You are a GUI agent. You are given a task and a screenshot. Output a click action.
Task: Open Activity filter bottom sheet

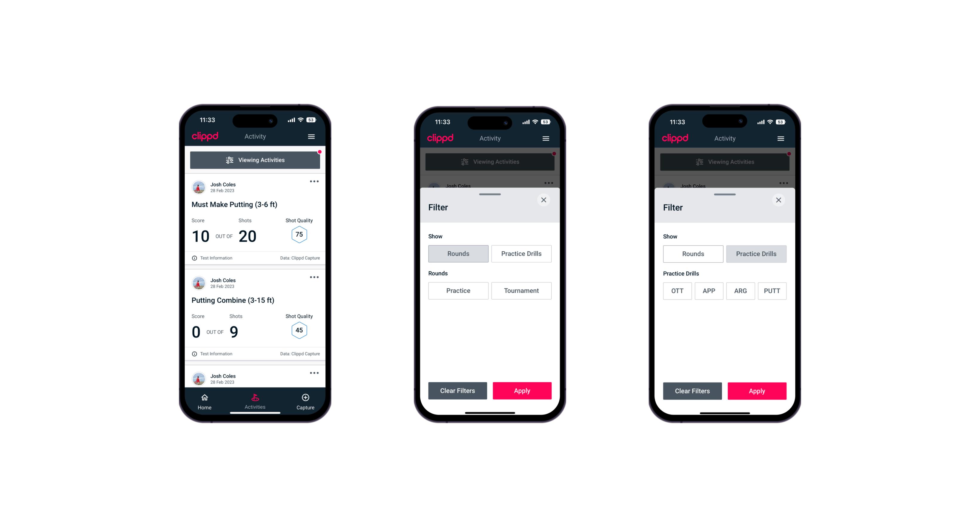point(255,160)
